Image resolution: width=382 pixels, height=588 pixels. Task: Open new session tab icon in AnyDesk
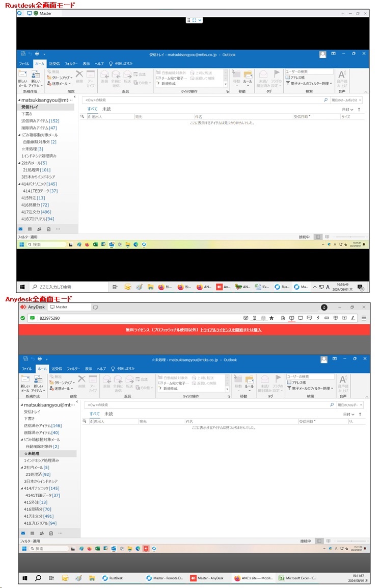click(x=96, y=307)
